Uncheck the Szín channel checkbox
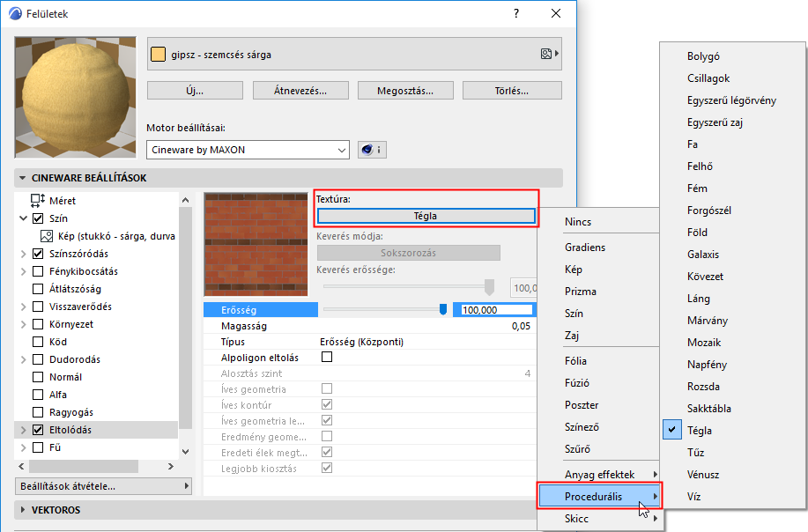The height and width of the screenshot is (532, 808). [38, 218]
